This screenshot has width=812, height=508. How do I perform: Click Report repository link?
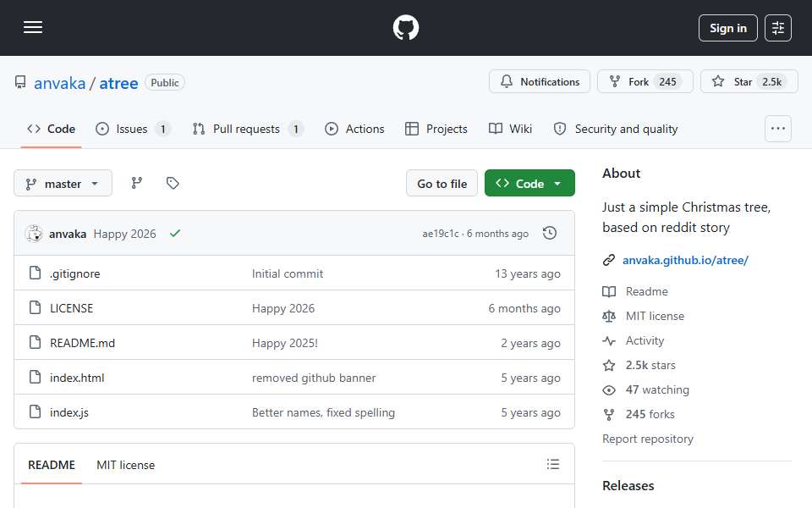[x=647, y=439]
